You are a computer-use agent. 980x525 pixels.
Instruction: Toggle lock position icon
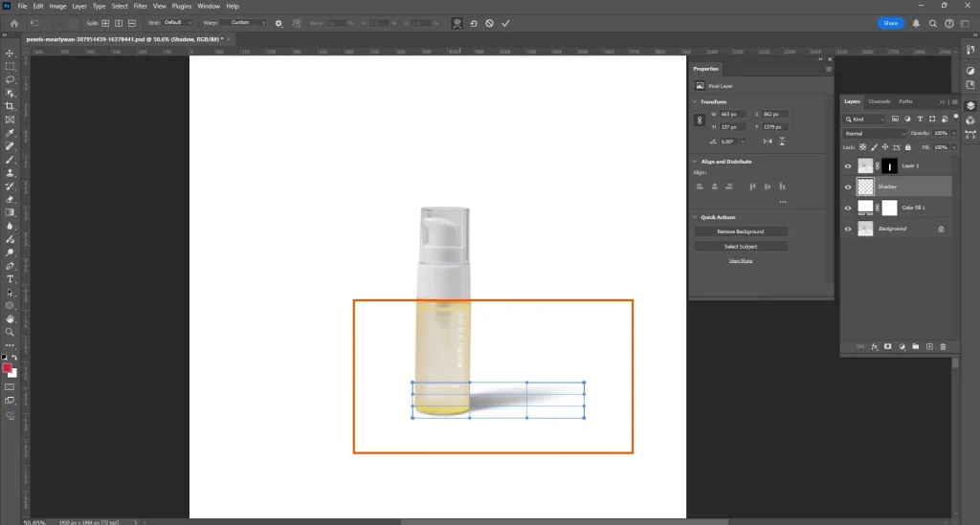point(885,147)
